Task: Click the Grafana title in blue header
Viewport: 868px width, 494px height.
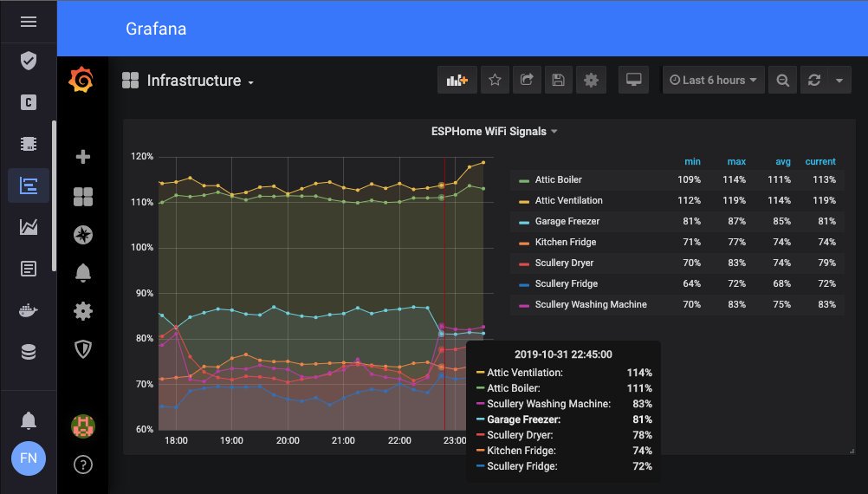Action: [156, 29]
